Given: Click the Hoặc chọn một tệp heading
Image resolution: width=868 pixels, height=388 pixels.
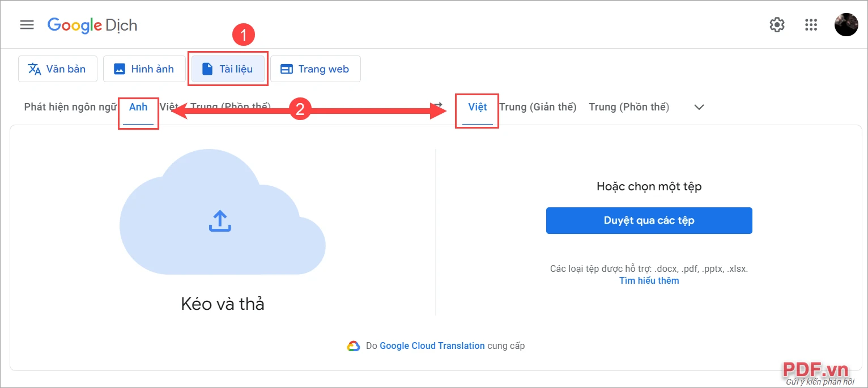Looking at the screenshot, I should click(x=649, y=186).
